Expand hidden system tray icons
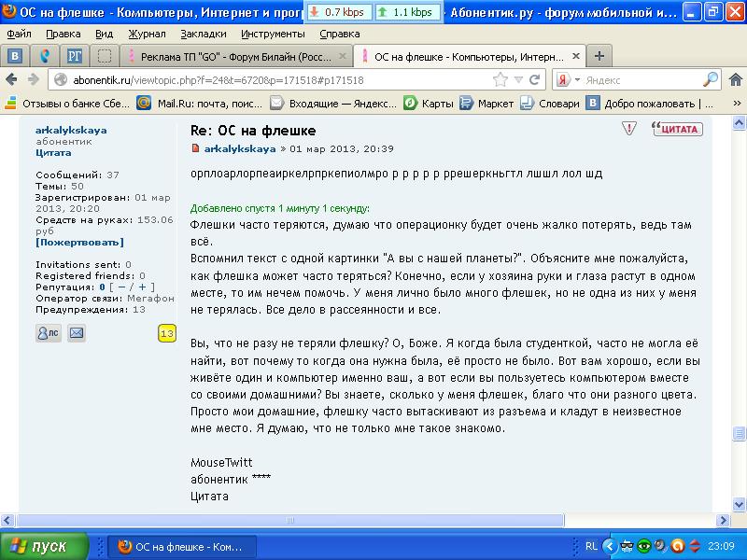 (603, 546)
